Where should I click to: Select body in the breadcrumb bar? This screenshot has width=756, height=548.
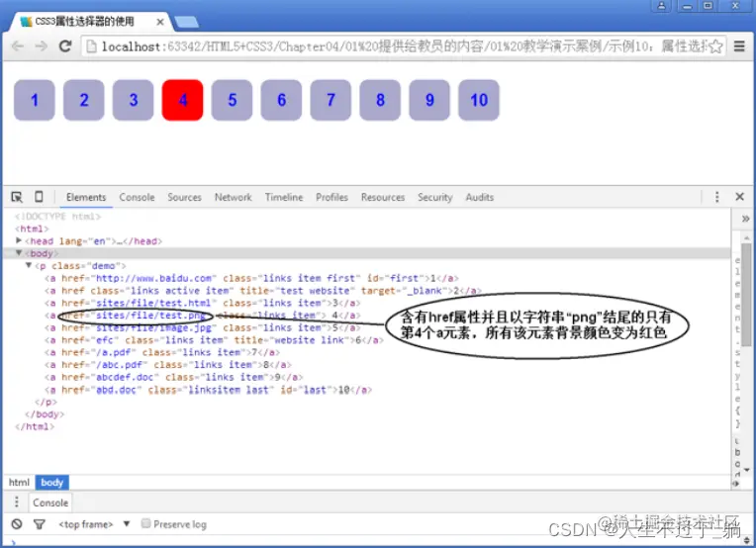coord(52,483)
